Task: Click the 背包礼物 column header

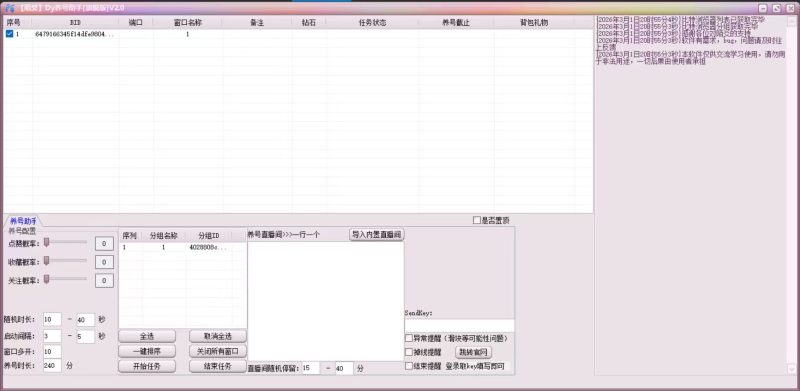Action: (534, 22)
